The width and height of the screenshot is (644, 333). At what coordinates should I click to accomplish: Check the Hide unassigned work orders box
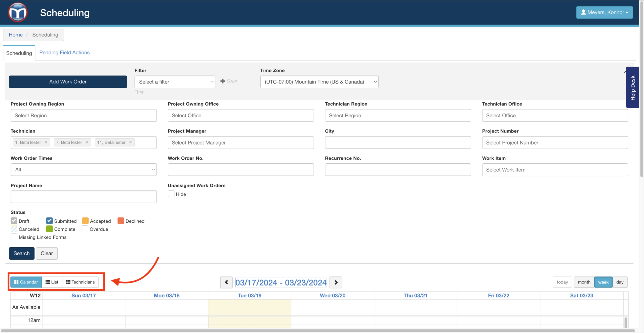tap(171, 194)
